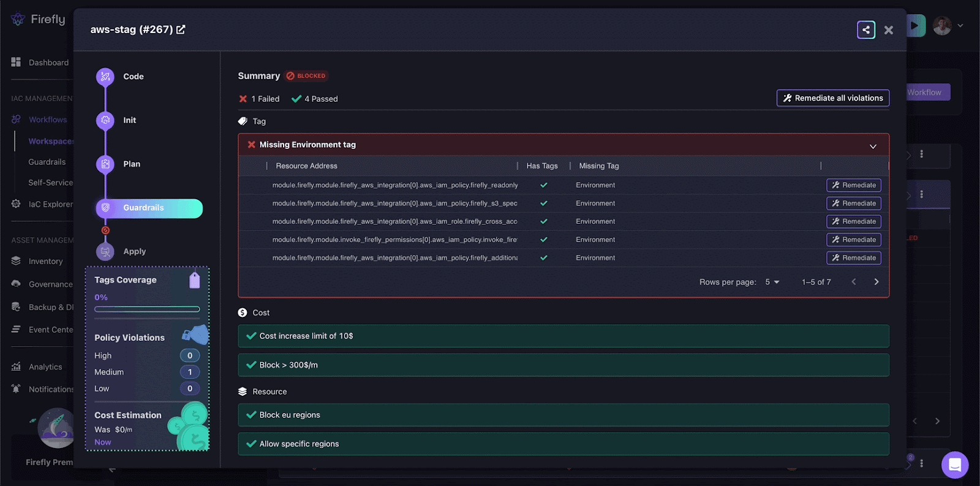This screenshot has width=980, height=486.
Task: Click the share icon in the modal header
Action: coord(865,29)
